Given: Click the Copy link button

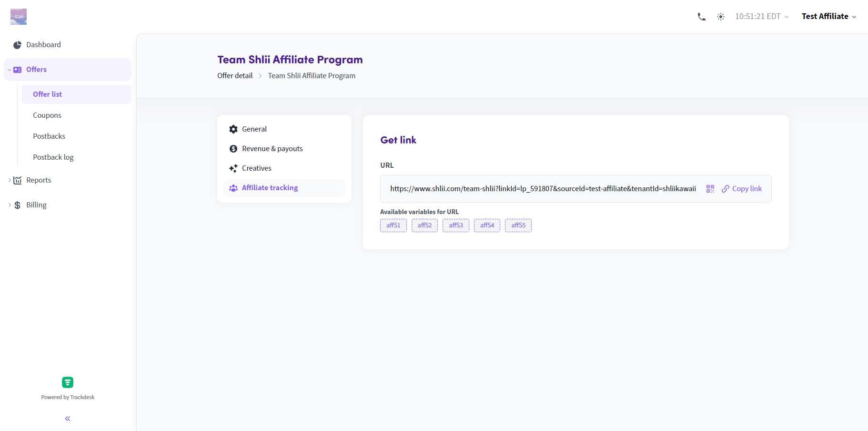Looking at the screenshot, I should pyautogui.click(x=742, y=189).
